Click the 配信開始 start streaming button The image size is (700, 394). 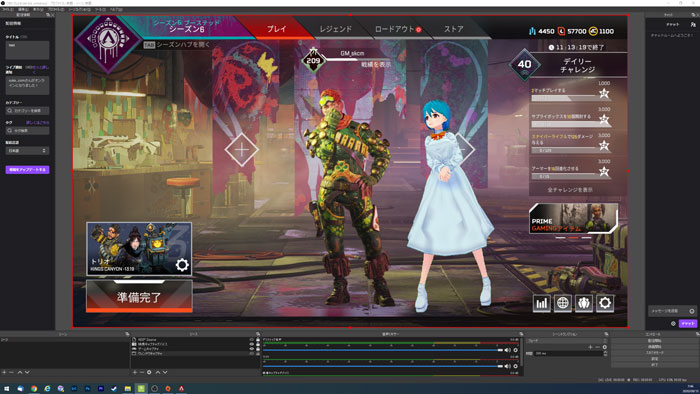click(x=654, y=340)
